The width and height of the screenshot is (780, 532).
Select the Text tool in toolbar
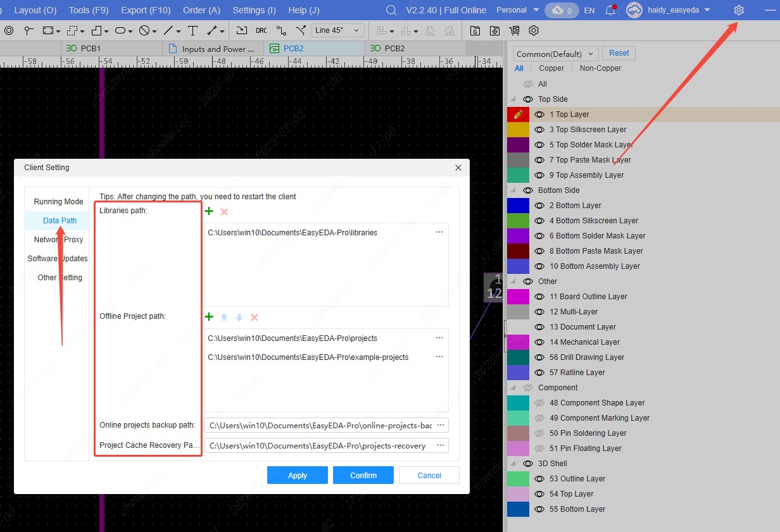click(x=193, y=30)
